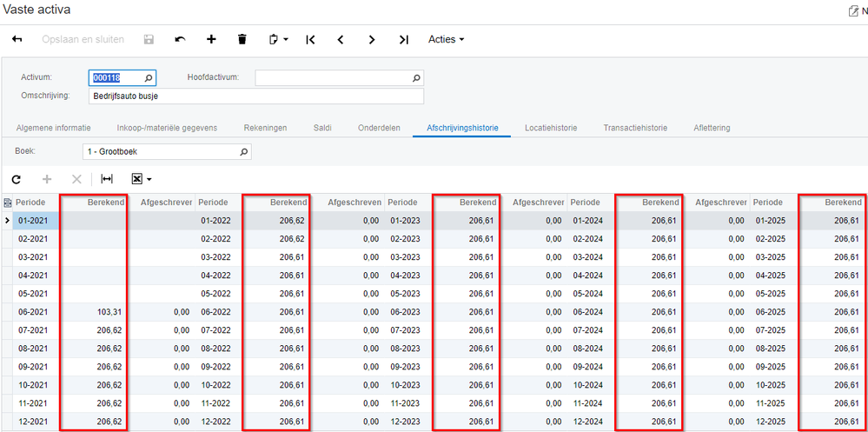Go to next record arrow
This screenshot has height=432, width=868.
372,39
